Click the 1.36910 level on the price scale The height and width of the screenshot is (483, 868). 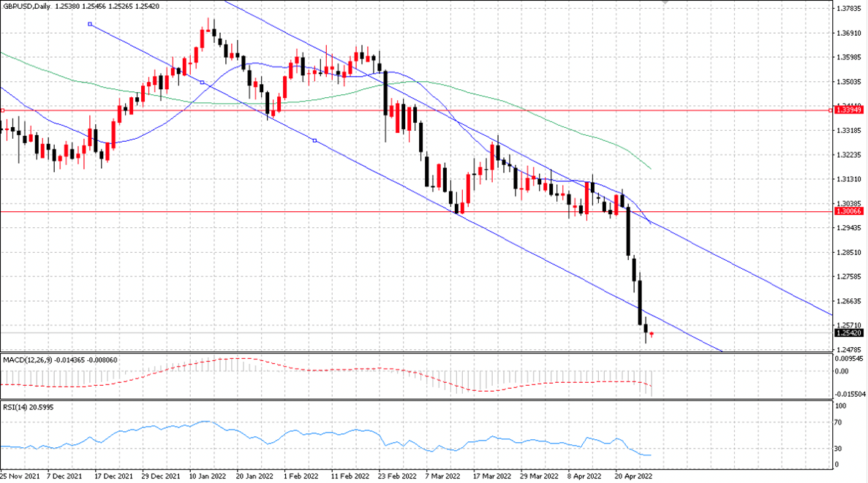tap(849, 33)
